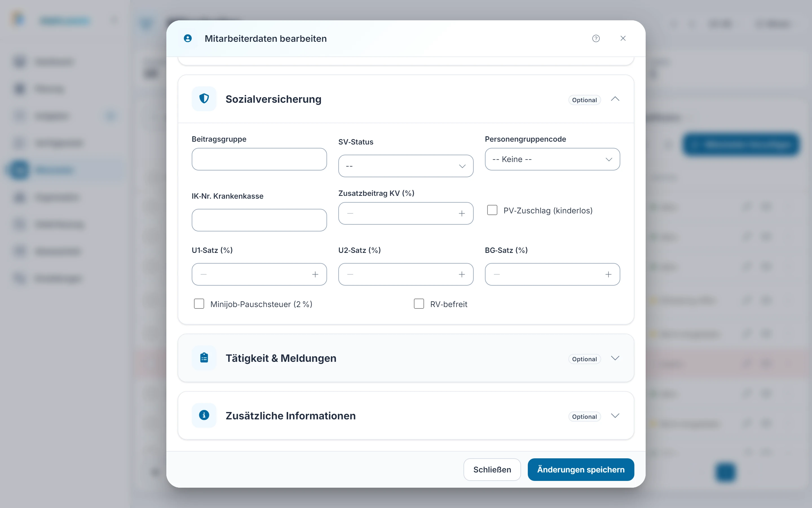This screenshot has height=508, width=812.
Task: Click the Tätigkeit & Meldungen clipboard icon
Action: [x=204, y=358]
